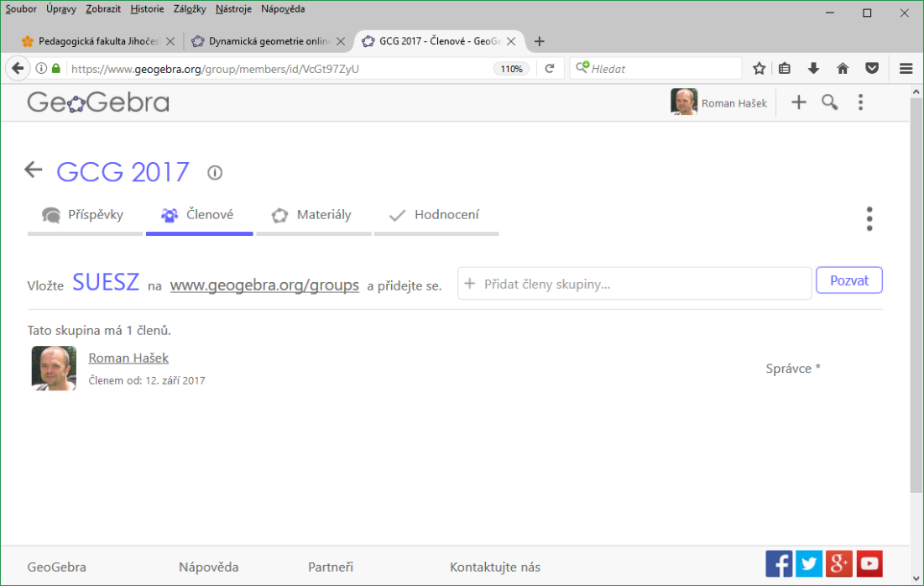This screenshot has width=924, height=586.
Task: Open the header three-dot menu beside search
Action: point(860,102)
